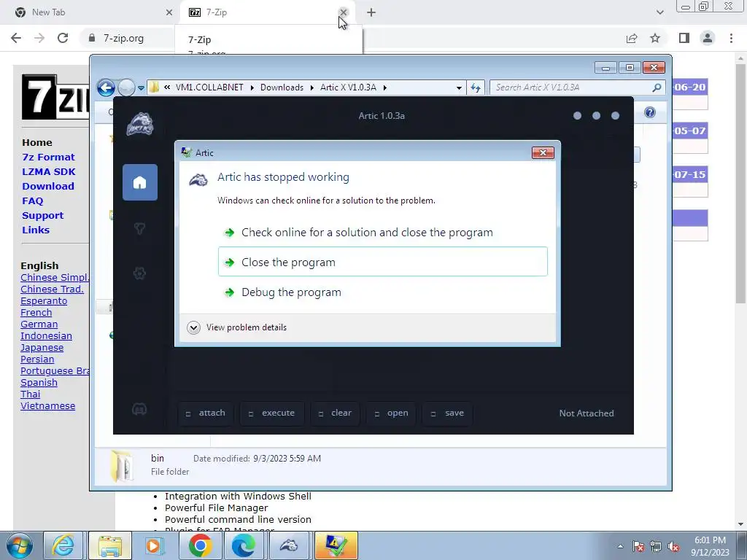The image size is (747, 560).
Task: Click Explorer blue help icon
Action: [x=650, y=112]
